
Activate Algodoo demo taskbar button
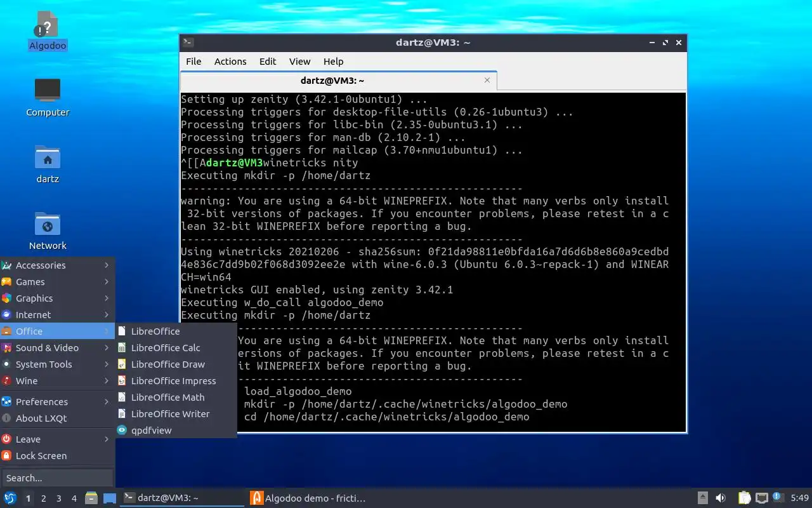(310, 498)
